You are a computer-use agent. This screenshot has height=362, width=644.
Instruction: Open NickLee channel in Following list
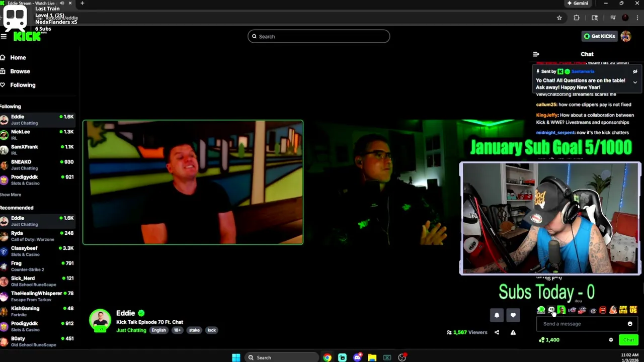(38, 134)
